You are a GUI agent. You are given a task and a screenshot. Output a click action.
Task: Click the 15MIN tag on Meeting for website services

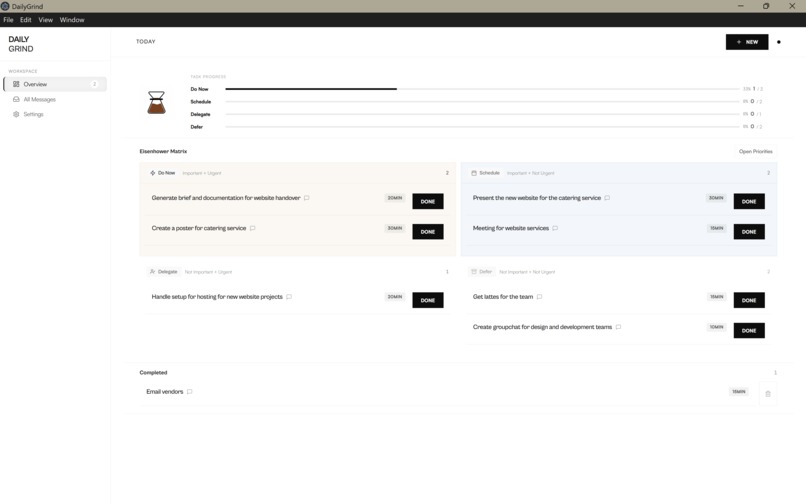click(717, 228)
